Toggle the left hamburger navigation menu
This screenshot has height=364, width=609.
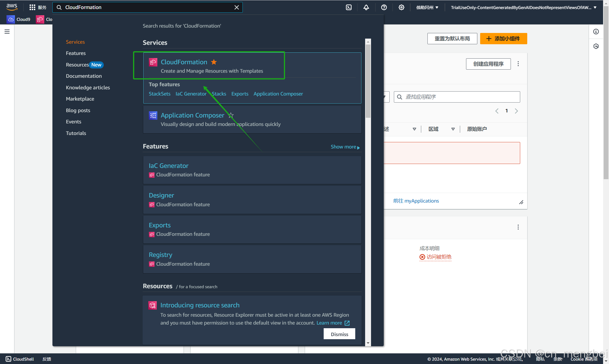click(7, 32)
